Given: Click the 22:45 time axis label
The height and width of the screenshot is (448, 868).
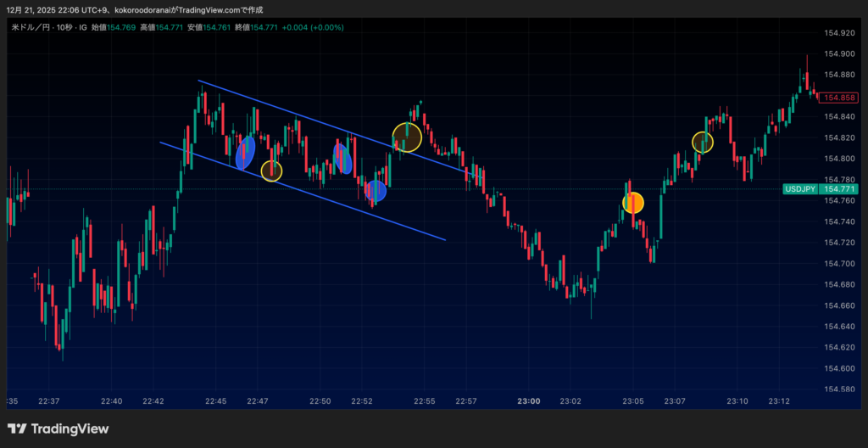Looking at the screenshot, I should click(x=215, y=400).
